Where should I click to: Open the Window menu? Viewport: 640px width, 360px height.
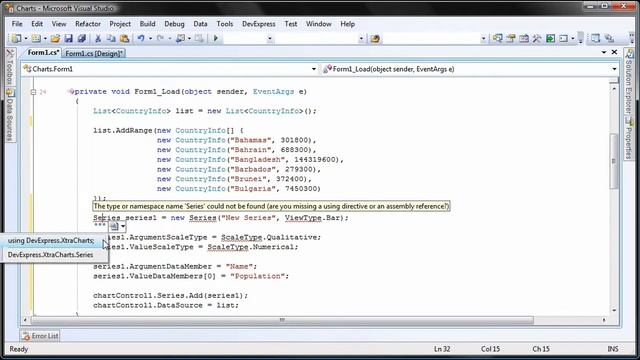tap(319, 24)
